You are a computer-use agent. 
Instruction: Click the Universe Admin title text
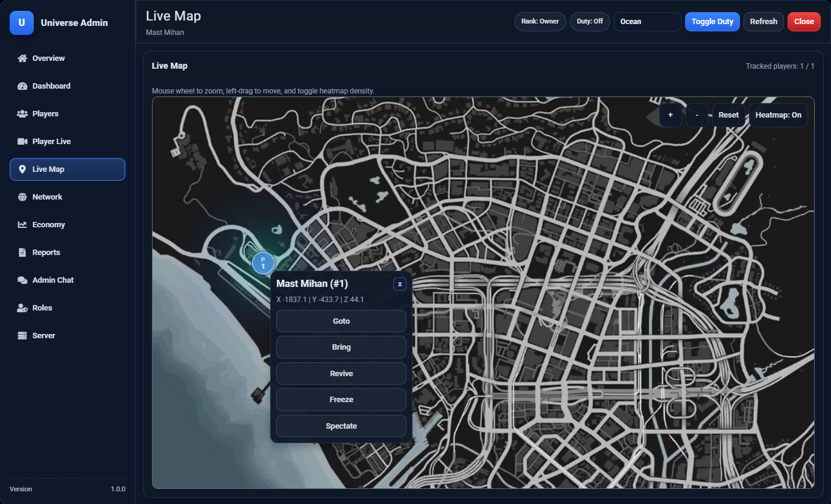[x=74, y=23]
